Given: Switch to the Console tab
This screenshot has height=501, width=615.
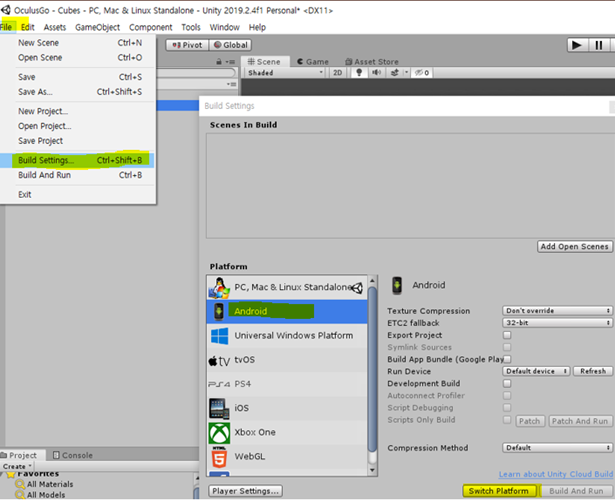Looking at the screenshot, I should pyautogui.click(x=73, y=455).
